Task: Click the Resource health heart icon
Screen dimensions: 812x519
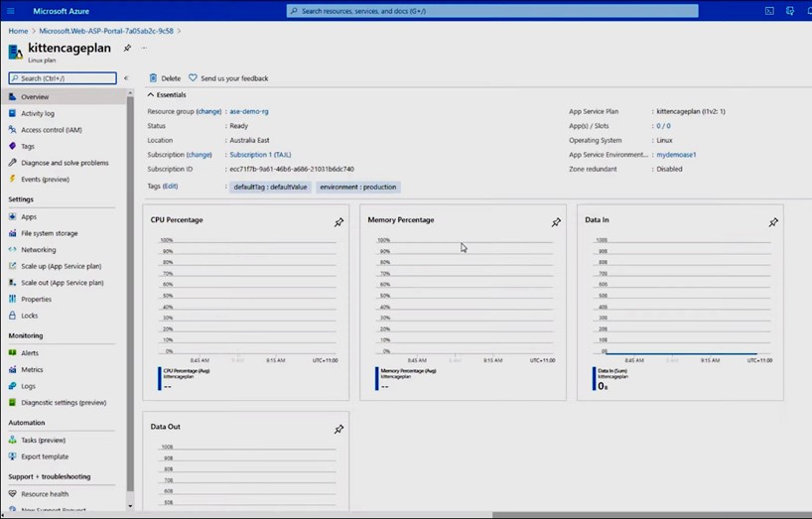Action: tap(13, 494)
